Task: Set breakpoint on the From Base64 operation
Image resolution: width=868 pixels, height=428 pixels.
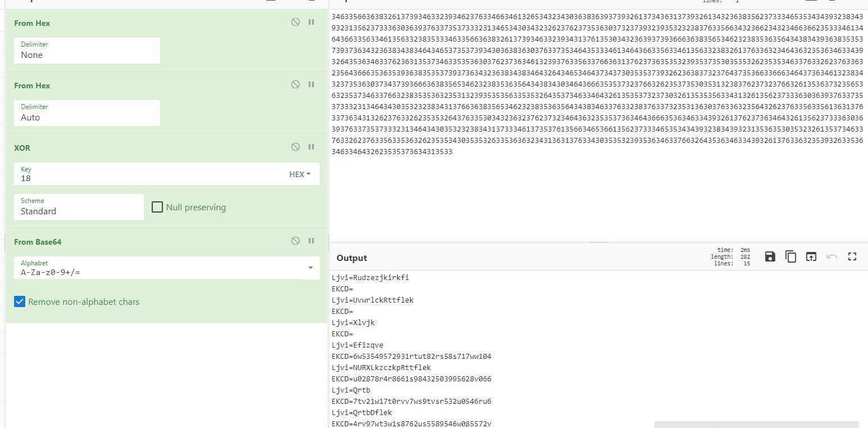Action: click(311, 241)
